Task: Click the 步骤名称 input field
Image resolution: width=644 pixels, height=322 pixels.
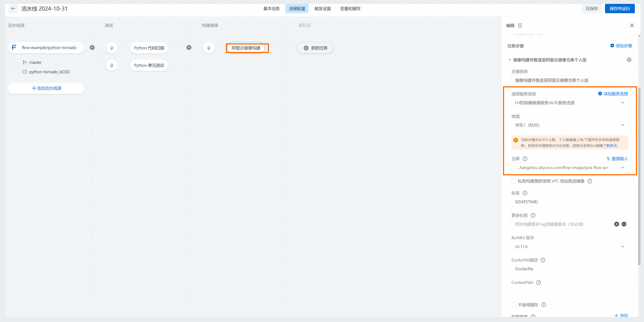Action: 569,80
